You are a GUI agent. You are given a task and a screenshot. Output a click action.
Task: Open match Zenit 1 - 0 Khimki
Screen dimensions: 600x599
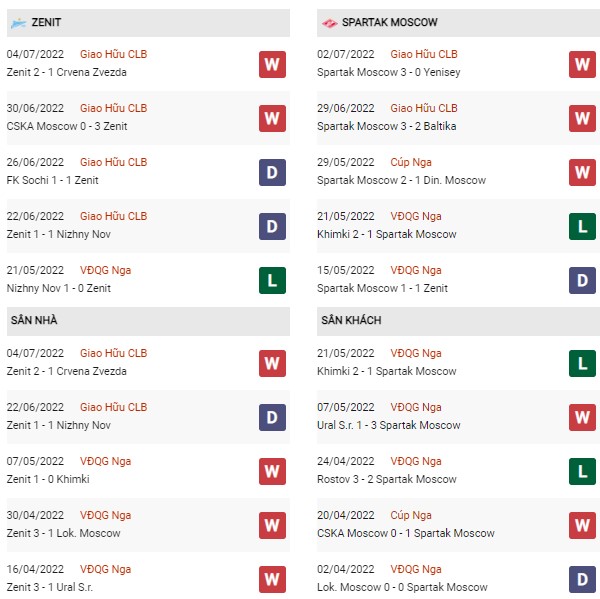point(48,479)
